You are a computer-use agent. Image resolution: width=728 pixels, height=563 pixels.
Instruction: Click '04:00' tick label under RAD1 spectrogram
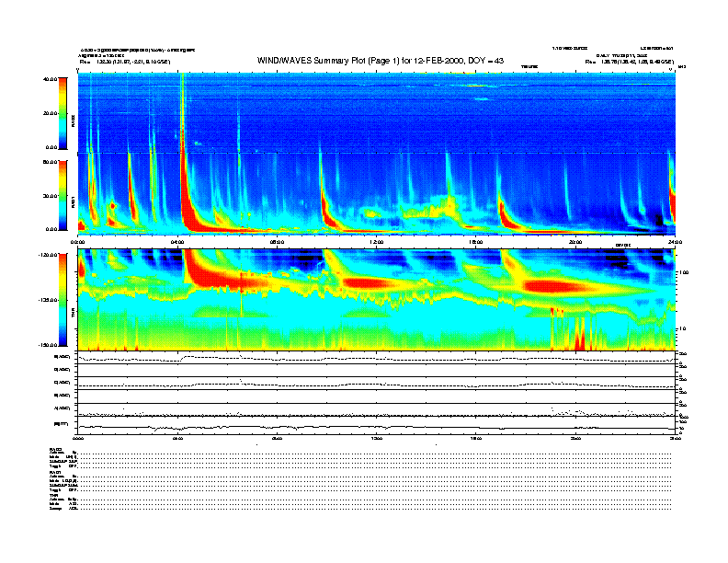click(177, 242)
